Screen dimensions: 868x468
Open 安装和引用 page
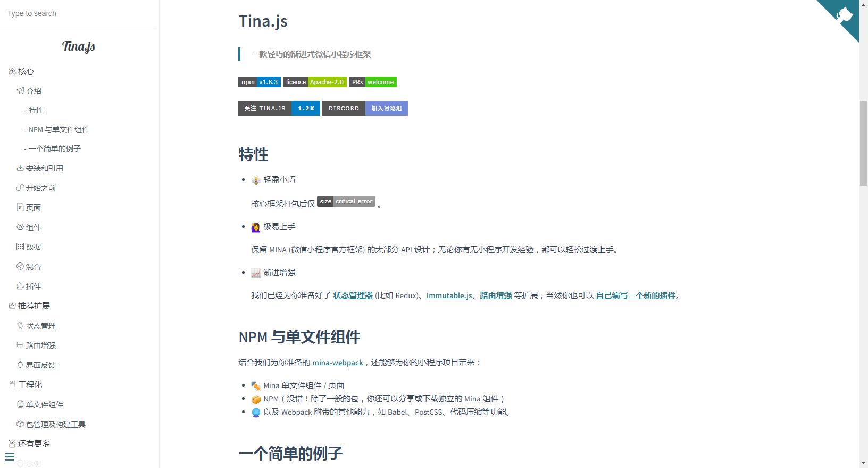(45, 168)
